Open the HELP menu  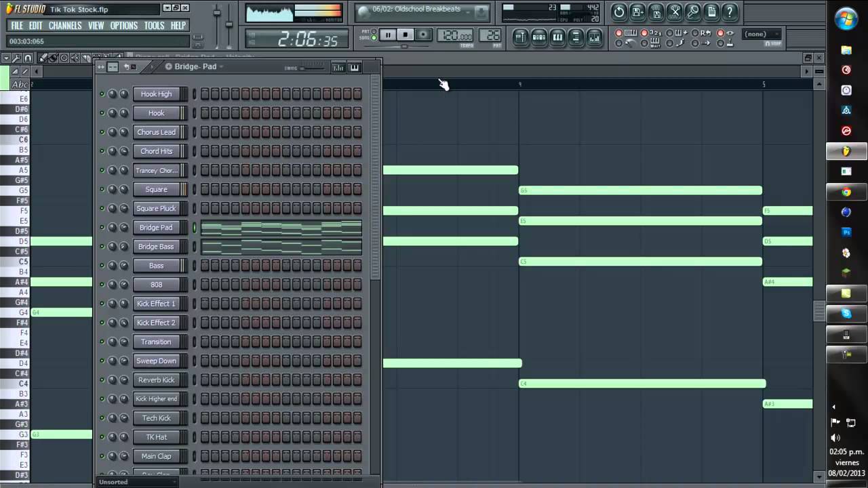click(x=178, y=26)
